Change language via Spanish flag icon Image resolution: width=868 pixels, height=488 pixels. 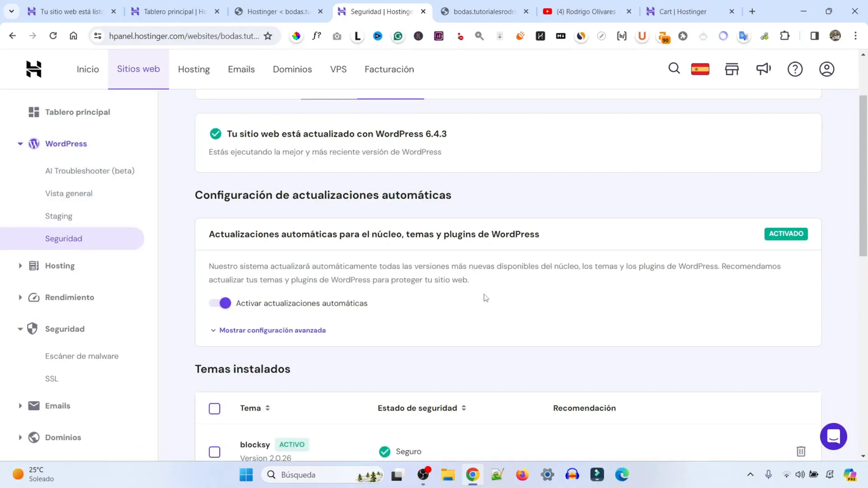(700, 69)
